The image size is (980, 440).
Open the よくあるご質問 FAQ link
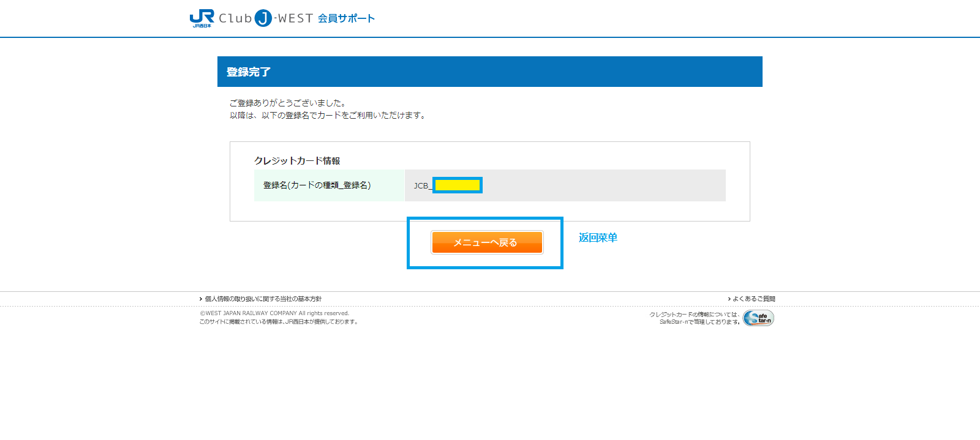pos(754,299)
